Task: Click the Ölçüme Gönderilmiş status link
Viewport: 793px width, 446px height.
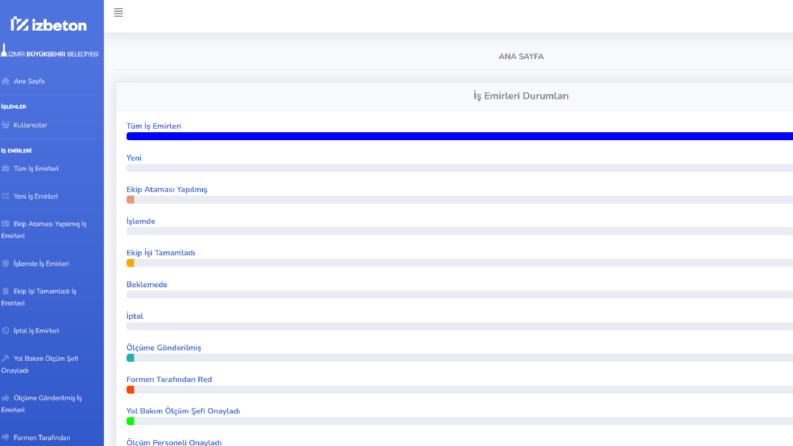Action: [164, 347]
